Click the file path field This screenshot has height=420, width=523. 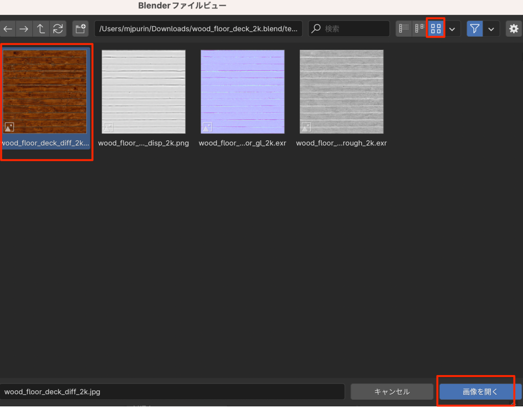pos(198,29)
